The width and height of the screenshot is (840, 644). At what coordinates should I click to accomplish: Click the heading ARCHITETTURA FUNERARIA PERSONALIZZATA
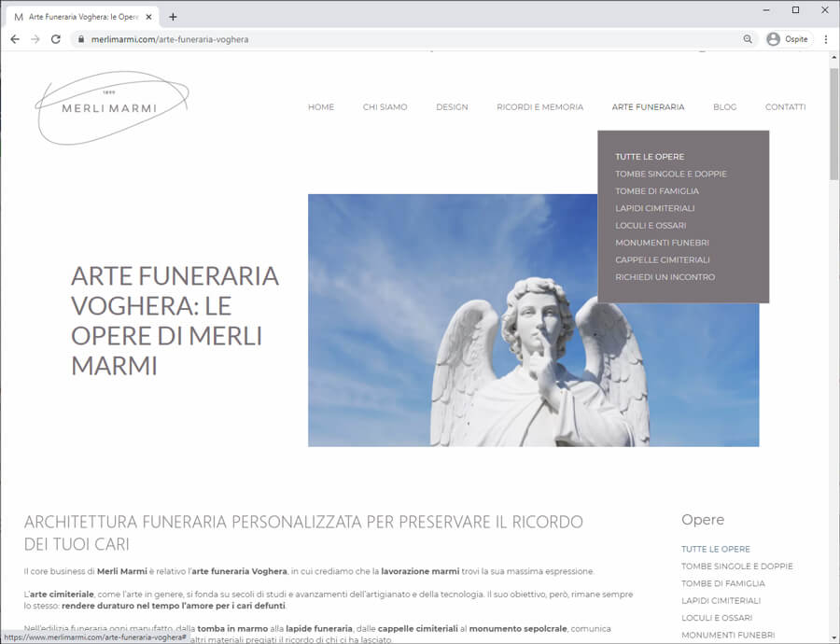click(x=303, y=533)
